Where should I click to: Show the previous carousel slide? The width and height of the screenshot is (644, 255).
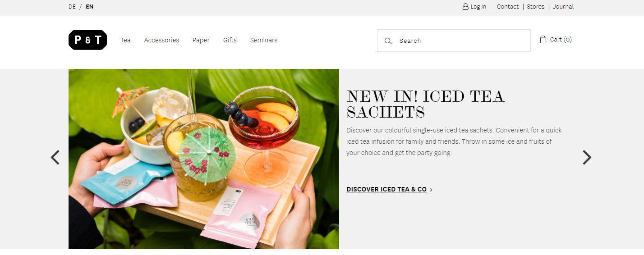[55, 157]
